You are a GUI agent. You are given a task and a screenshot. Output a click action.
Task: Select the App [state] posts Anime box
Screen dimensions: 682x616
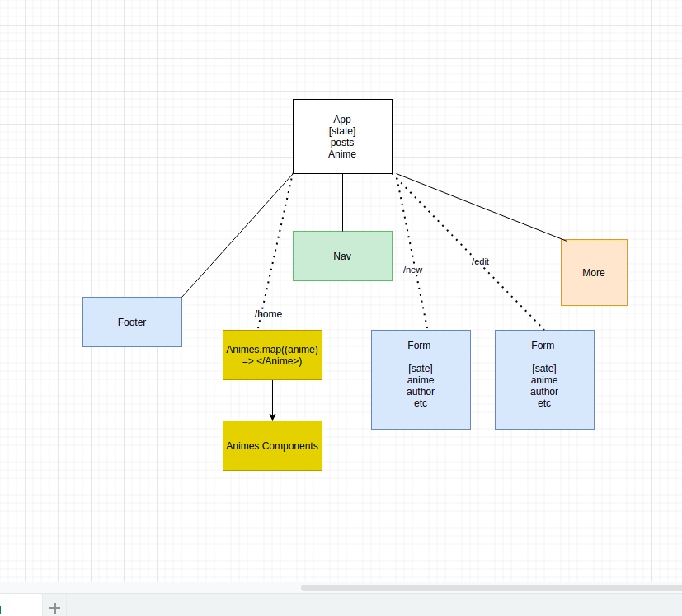pos(341,135)
